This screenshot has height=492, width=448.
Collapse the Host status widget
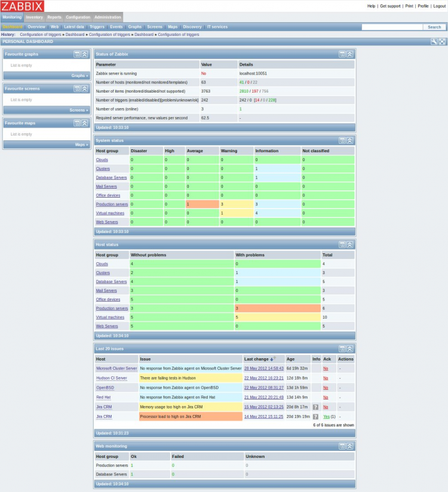pos(349,245)
